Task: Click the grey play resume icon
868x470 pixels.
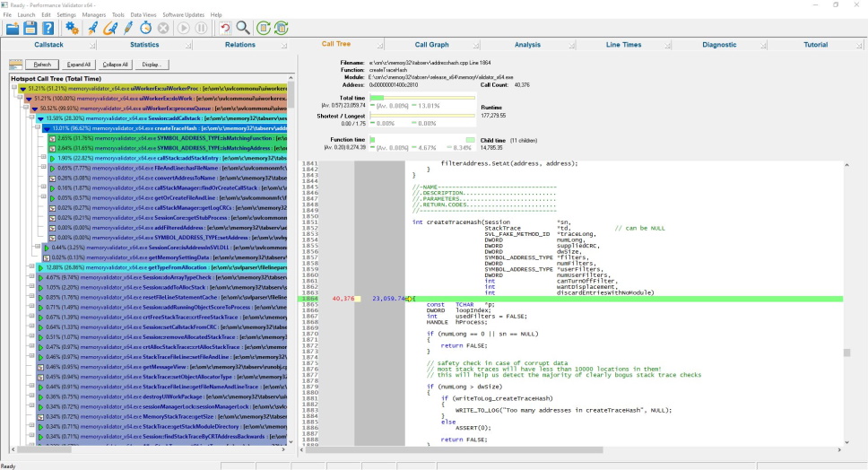Action: coord(183,28)
